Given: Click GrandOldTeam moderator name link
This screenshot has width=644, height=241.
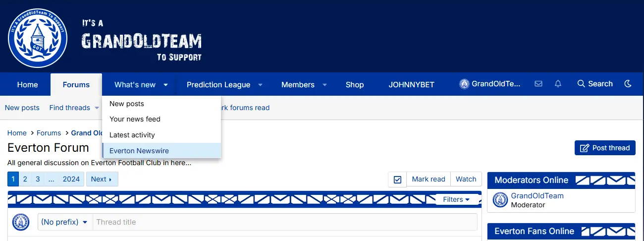Looking at the screenshot, I should click(x=537, y=196).
